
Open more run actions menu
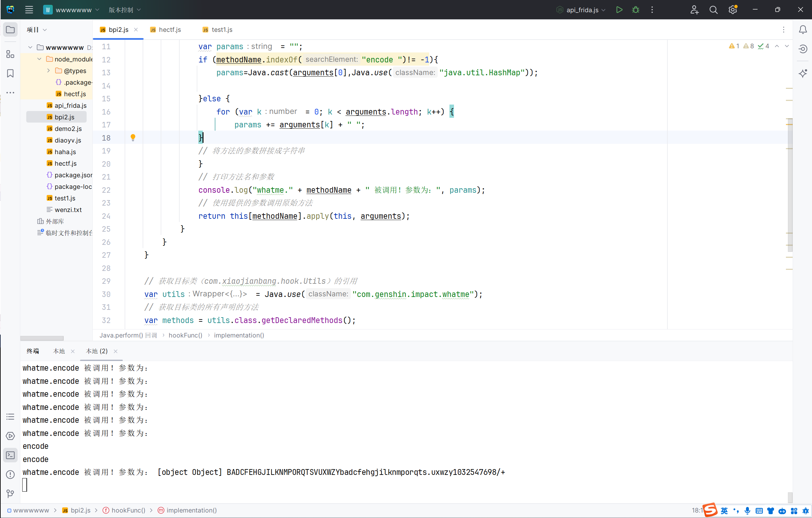(652, 10)
